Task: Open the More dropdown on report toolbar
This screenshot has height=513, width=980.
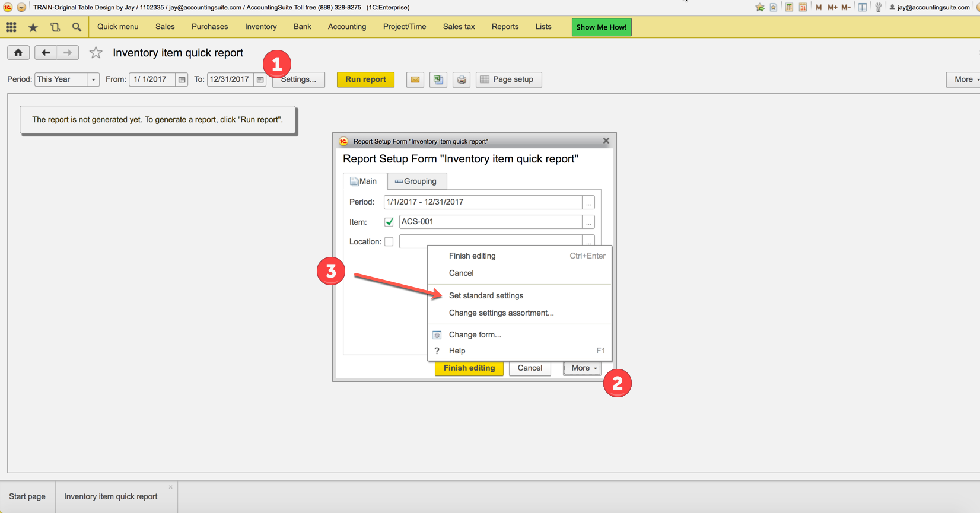Action: point(965,79)
